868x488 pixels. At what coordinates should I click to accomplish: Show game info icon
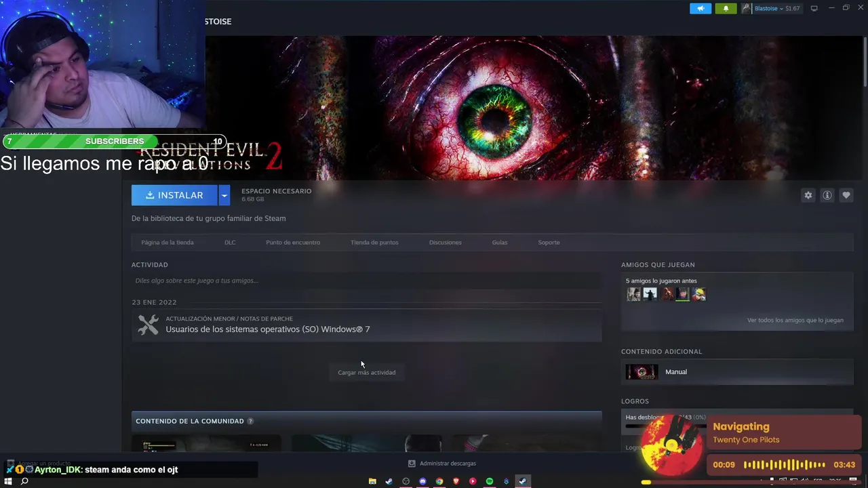pyautogui.click(x=827, y=195)
